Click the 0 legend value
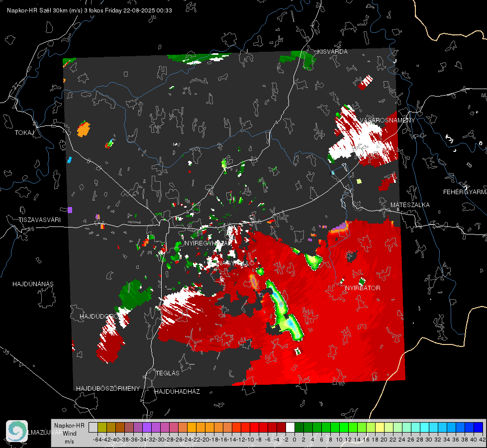487x448 pixels. pos(294,440)
